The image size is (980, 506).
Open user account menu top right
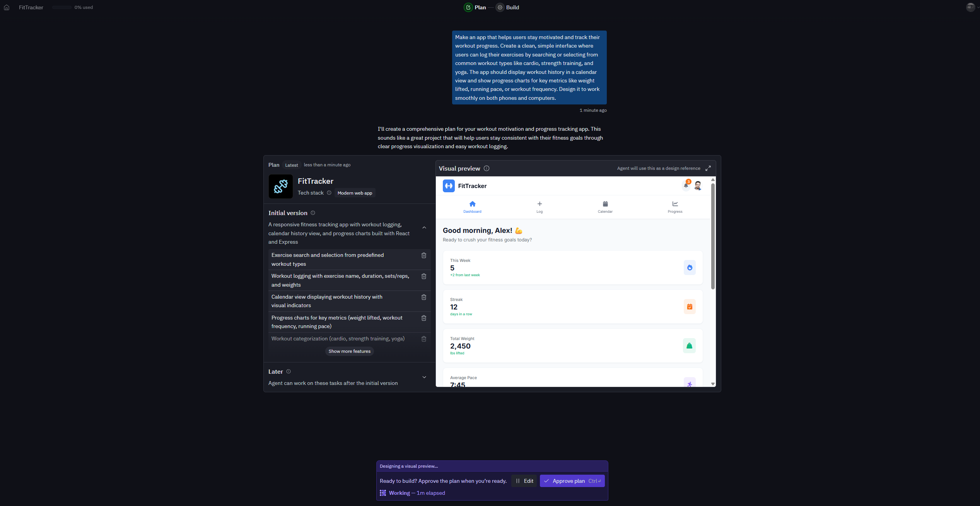coord(971,7)
